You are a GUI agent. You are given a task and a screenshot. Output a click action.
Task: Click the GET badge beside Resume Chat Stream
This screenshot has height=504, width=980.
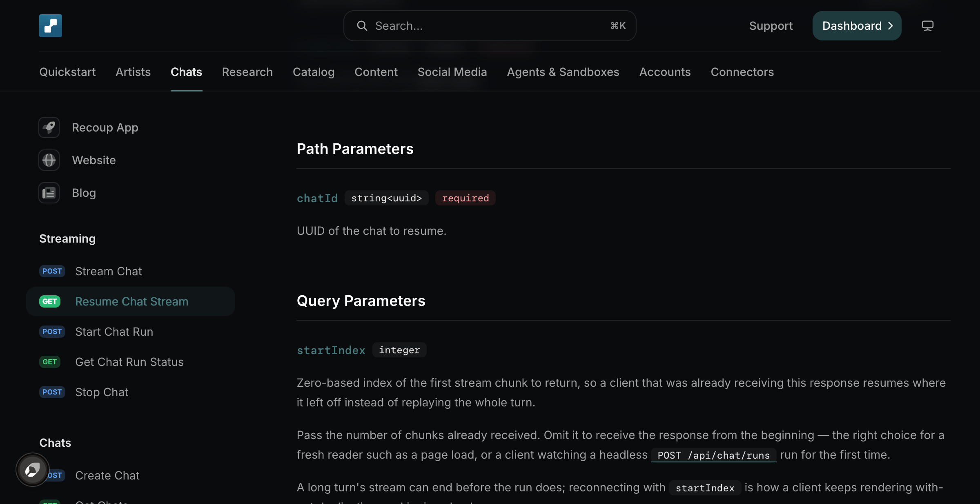coord(50,301)
